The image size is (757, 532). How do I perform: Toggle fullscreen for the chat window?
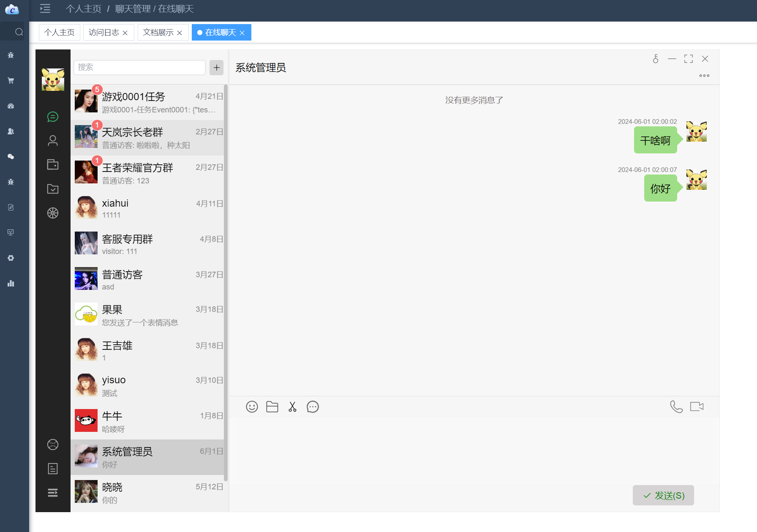pyautogui.click(x=689, y=59)
